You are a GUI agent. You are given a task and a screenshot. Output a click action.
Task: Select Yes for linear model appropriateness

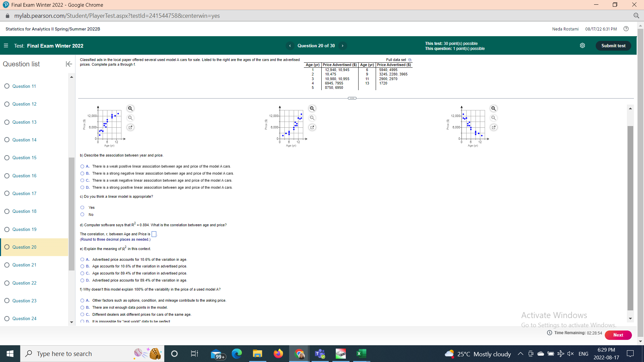pyautogui.click(x=82, y=207)
